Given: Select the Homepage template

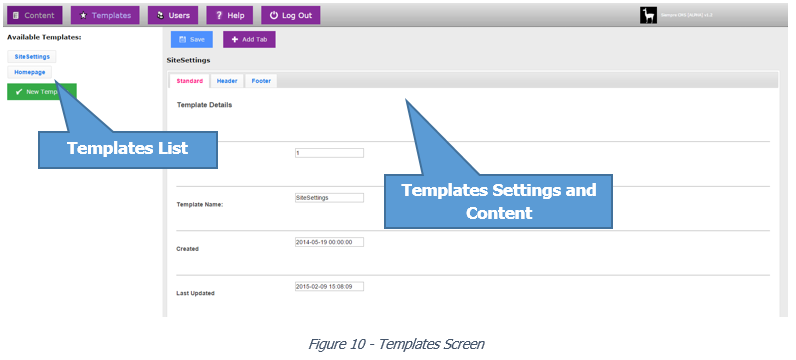Looking at the screenshot, I should point(29,72).
